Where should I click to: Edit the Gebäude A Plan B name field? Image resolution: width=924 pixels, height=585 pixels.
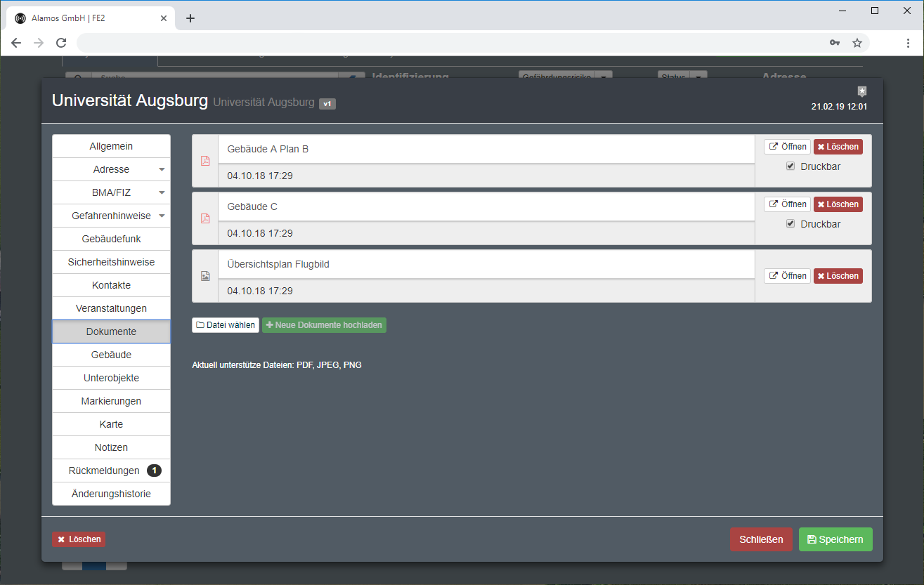486,149
